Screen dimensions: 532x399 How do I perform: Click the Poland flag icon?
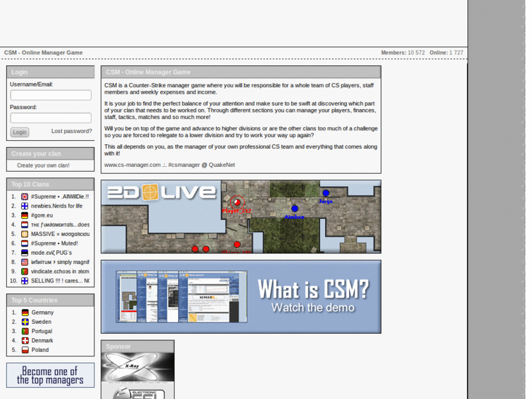(x=25, y=350)
